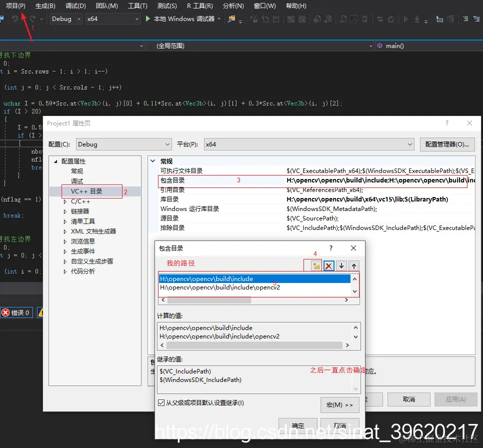This screenshot has height=448, width=483.
Task: Click the help question mark in include dialog
Action: [x=331, y=248]
